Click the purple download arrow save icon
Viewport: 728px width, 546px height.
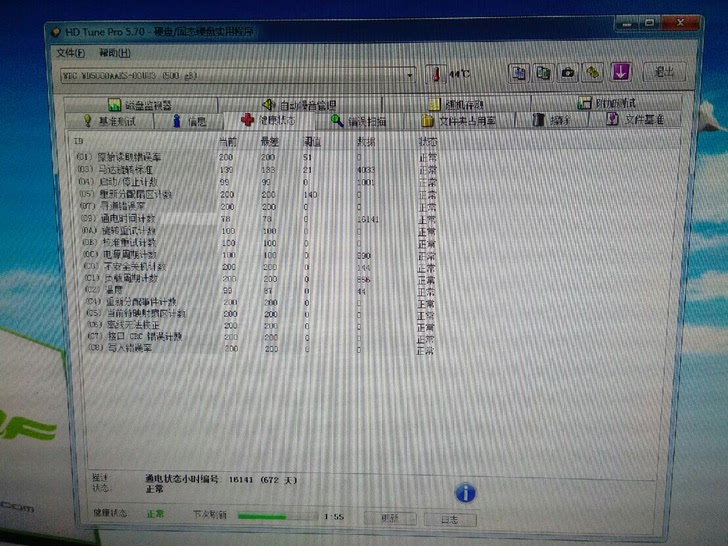coord(621,72)
